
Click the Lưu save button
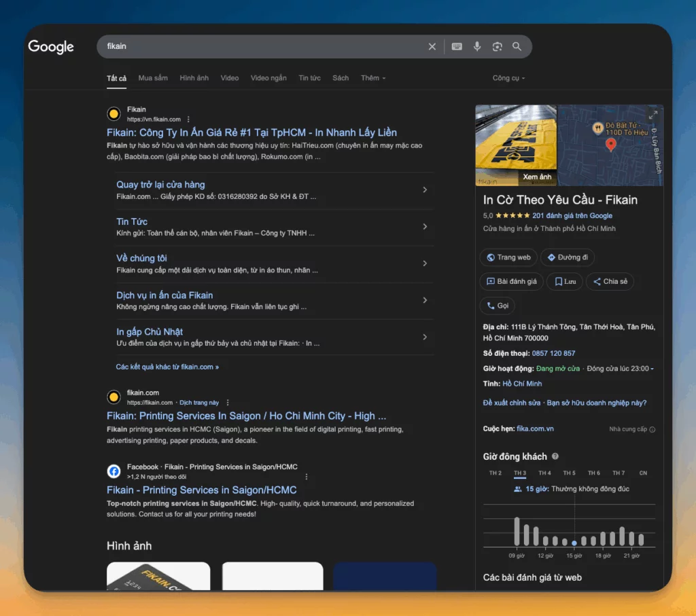565,282
